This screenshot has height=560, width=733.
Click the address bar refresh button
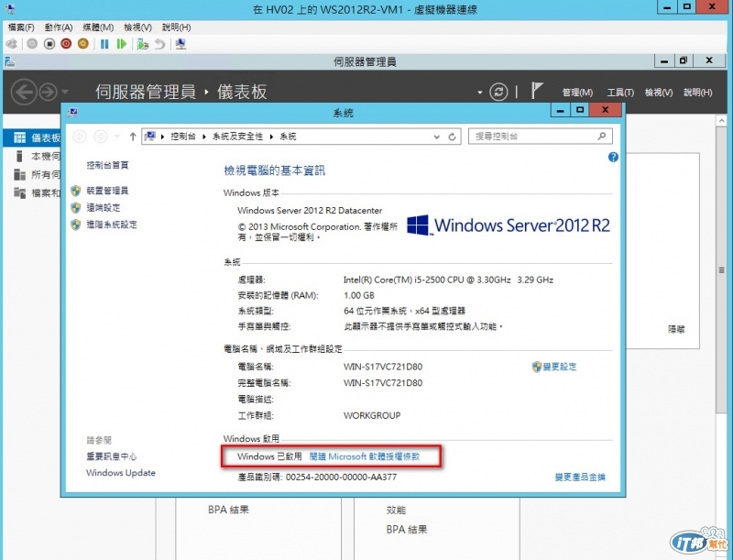[x=452, y=137]
